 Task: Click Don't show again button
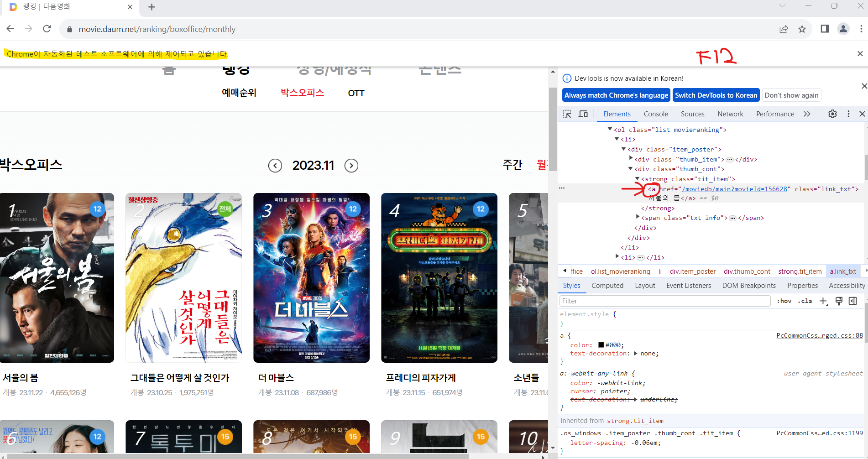tap(792, 95)
